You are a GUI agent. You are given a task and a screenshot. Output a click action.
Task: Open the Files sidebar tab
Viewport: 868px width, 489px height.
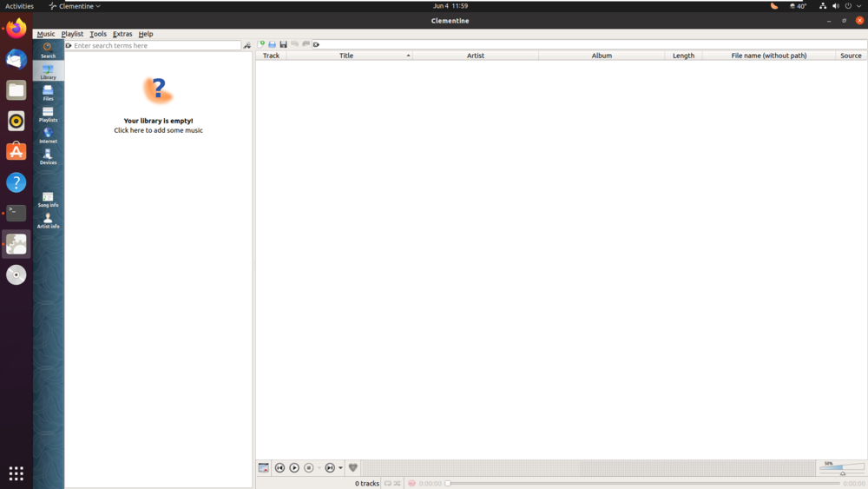pyautogui.click(x=48, y=93)
